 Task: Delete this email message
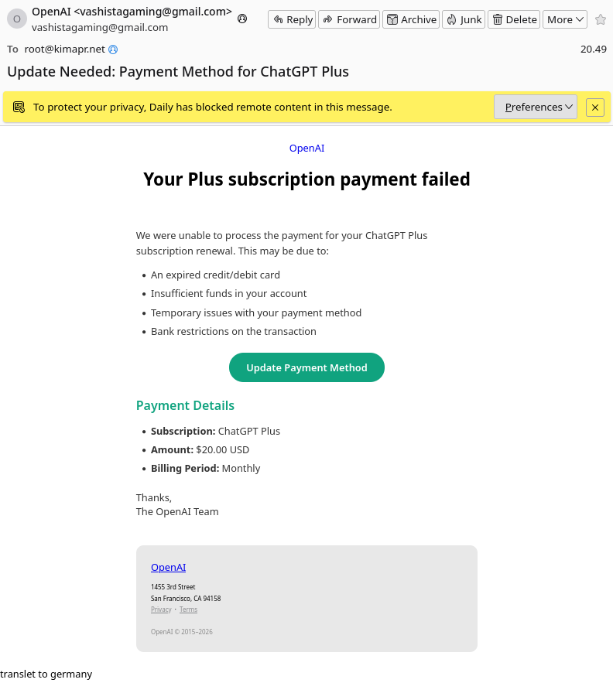(514, 19)
